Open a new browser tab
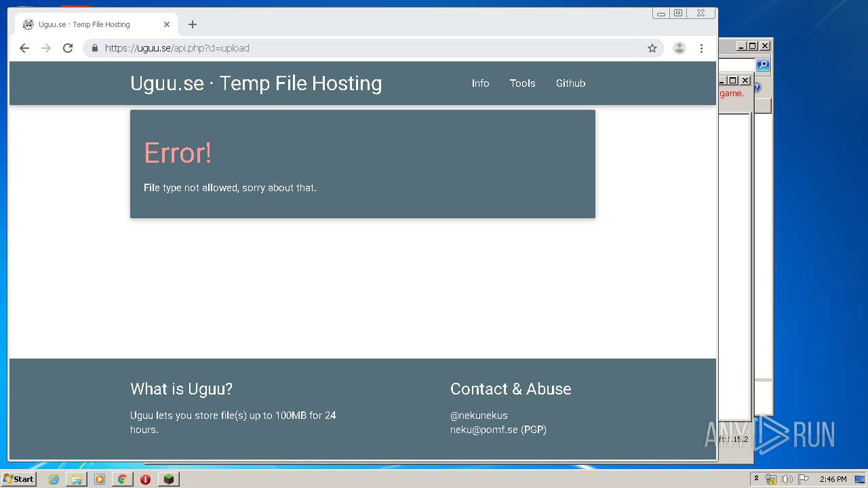The image size is (868, 488). tap(193, 24)
